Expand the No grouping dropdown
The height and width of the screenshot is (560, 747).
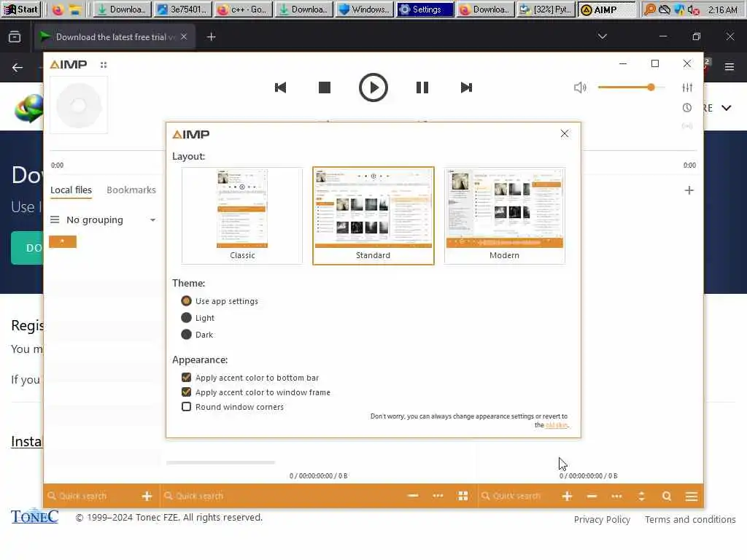coord(152,220)
